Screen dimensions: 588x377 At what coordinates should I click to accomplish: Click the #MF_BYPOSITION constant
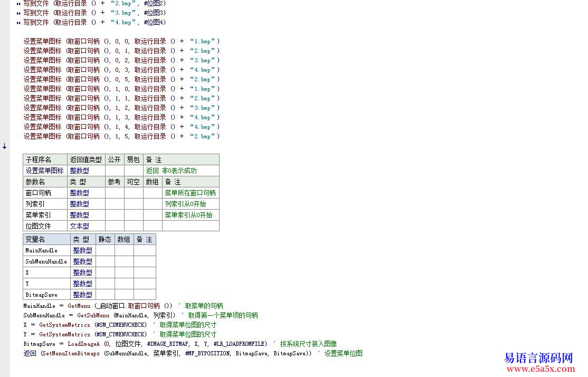[x=207, y=353]
